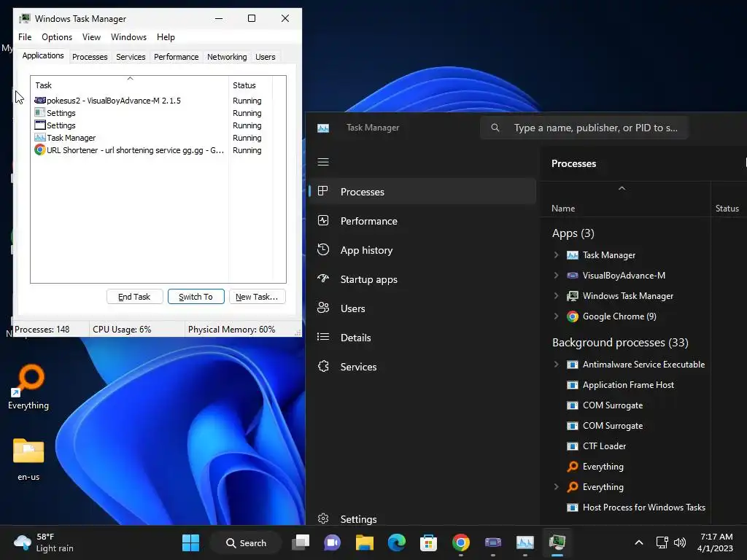Screen dimensions: 747x560
Task: Switch to the Performance tab in Windows Task Manager
Action: (x=176, y=57)
